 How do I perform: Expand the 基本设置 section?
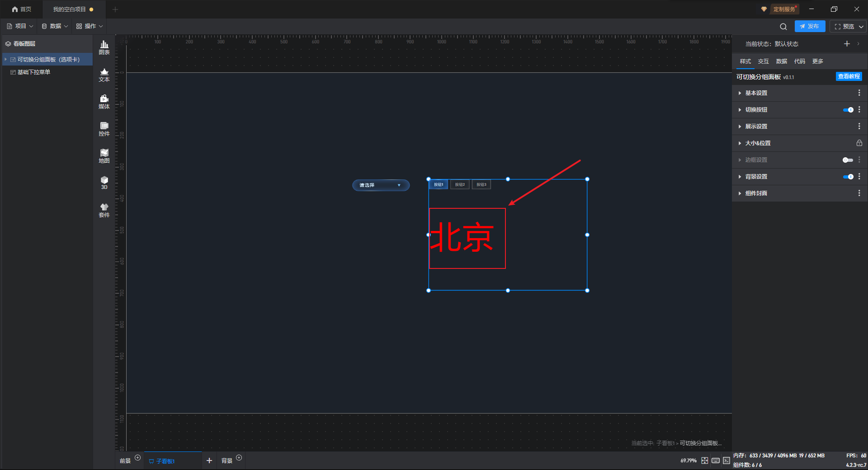[756, 93]
